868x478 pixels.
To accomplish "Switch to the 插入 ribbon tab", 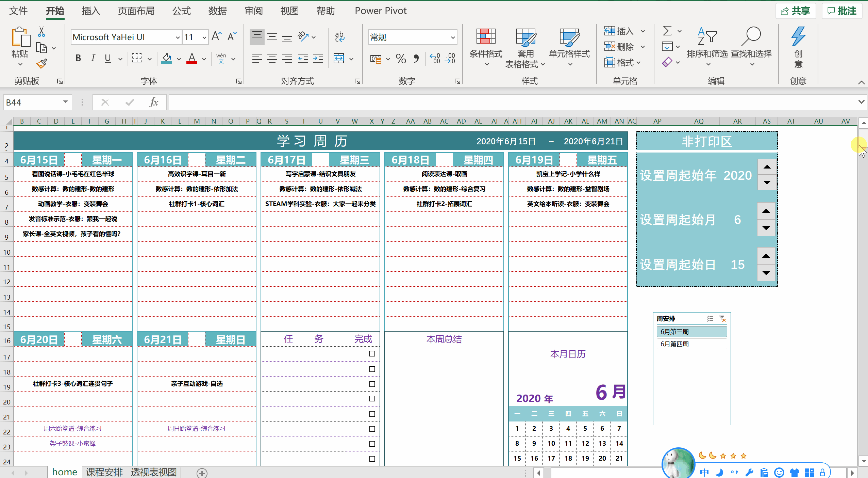I will pyautogui.click(x=91, y=11).
